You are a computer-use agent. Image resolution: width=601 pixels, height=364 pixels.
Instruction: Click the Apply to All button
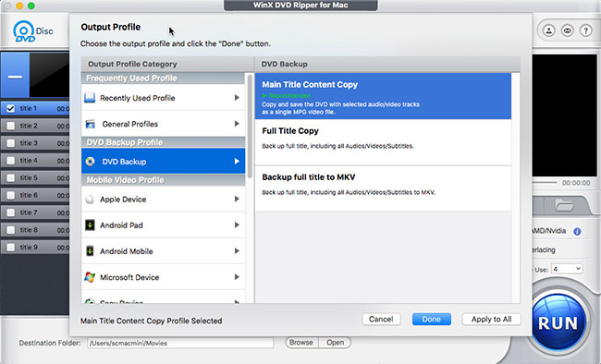click(491, 319)
